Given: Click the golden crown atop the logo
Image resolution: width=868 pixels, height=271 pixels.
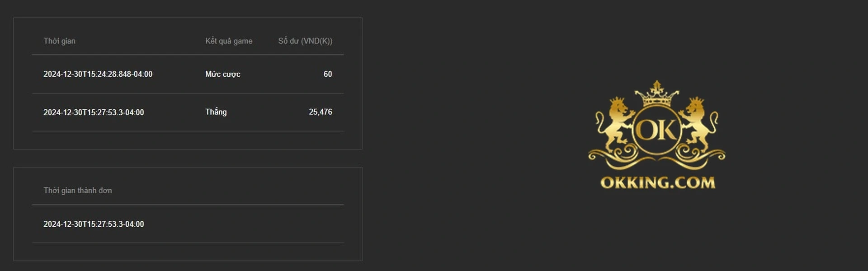Looking at the screenshot, I should 656,94.
